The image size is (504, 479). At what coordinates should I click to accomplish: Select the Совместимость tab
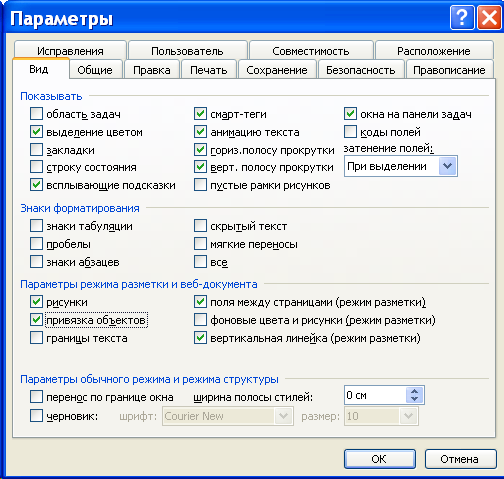pyautogui.click(x=311, y=51)
